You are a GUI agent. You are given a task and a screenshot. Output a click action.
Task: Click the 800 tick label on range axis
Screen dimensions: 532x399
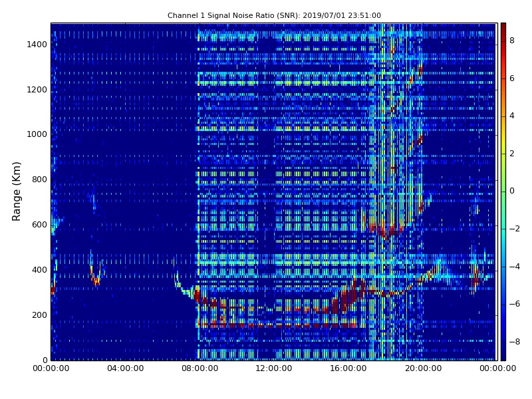point(39,180)
